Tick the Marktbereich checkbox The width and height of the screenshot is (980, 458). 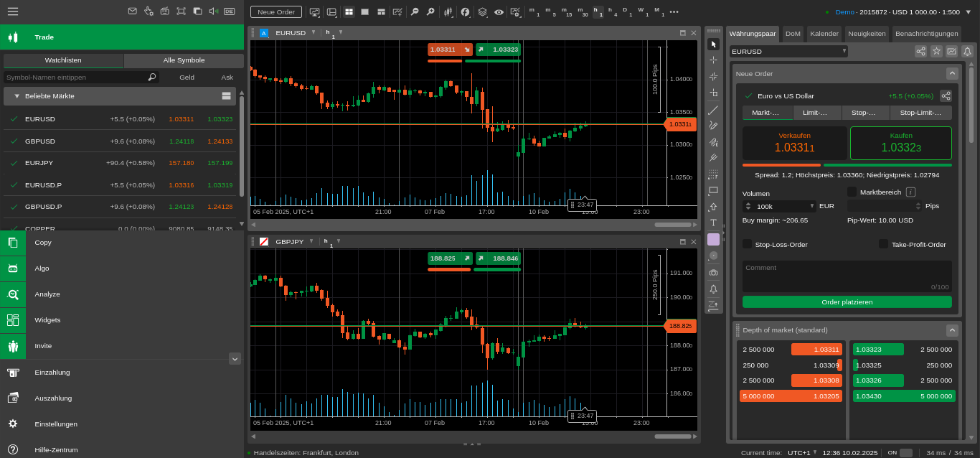point(852,192)
